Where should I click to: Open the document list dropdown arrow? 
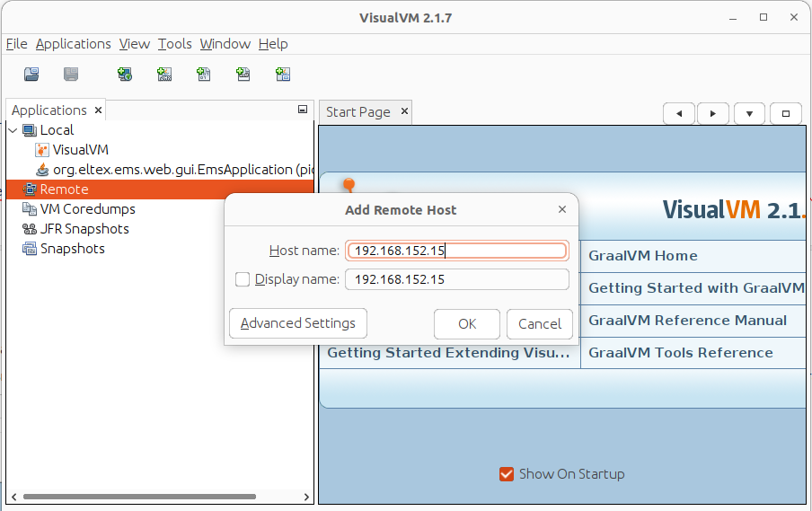[x=749, y=114]
